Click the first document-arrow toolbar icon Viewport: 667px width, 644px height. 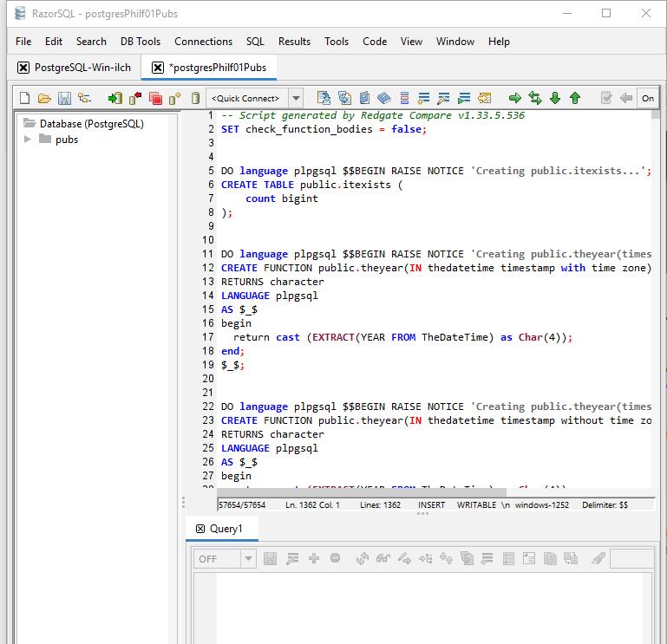click(x=324, y=98)
